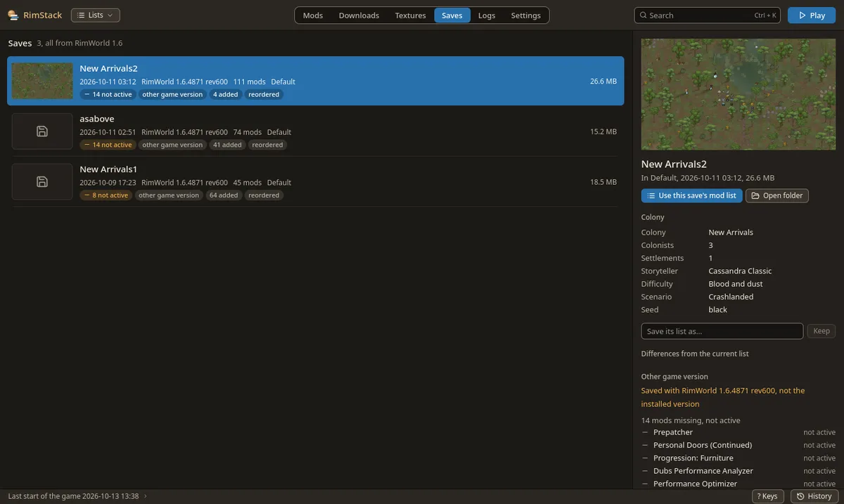
Task: Select the Prepatcher missing mod
Action: pyautogui.click(x=738, y=432)
